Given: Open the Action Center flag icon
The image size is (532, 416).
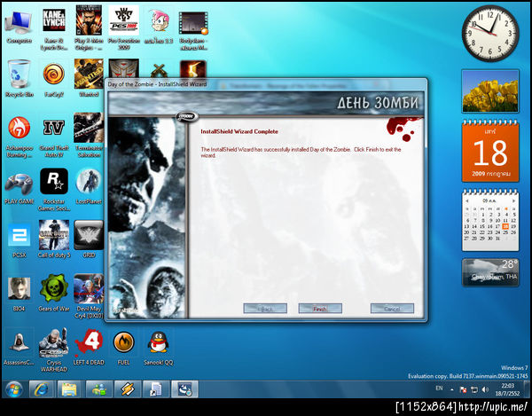Looking at the screenshot, I should click(x=463, y=390).
